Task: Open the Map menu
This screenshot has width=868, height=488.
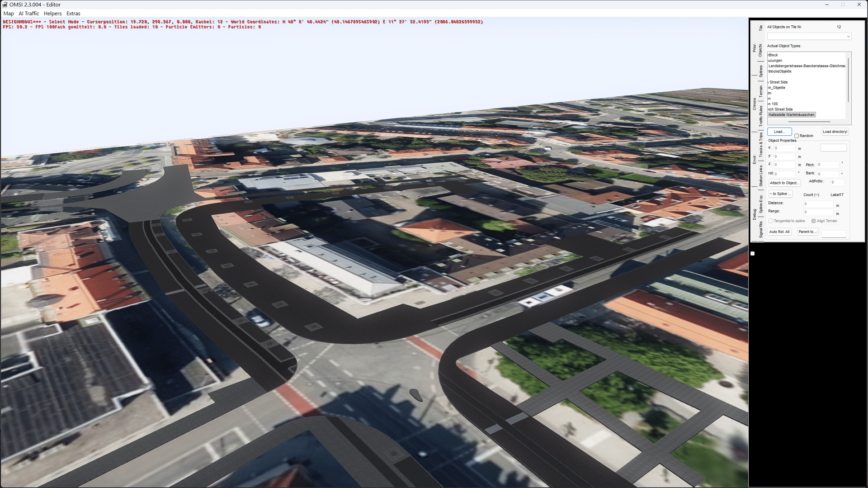Action: point(9,14)
